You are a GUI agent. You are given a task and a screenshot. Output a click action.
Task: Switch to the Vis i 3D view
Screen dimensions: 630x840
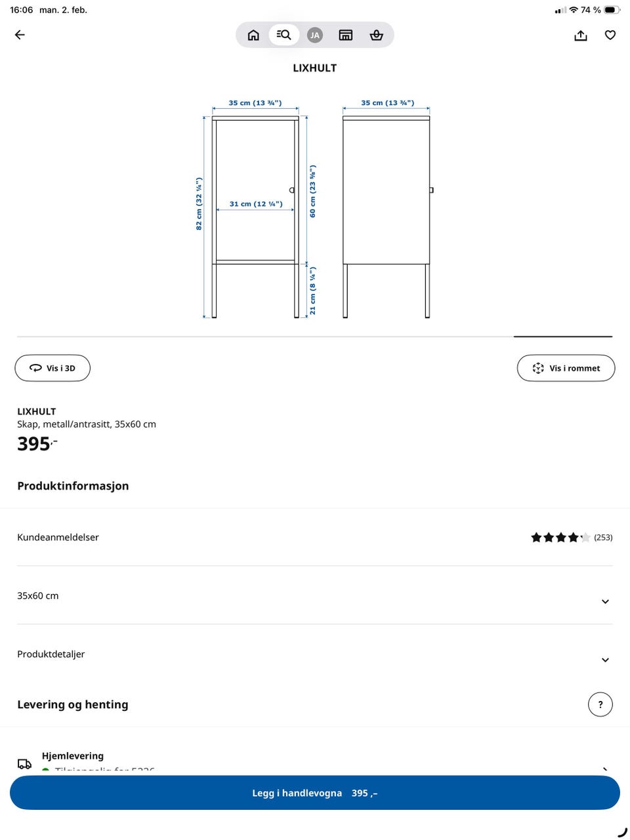tap(52, 368)
